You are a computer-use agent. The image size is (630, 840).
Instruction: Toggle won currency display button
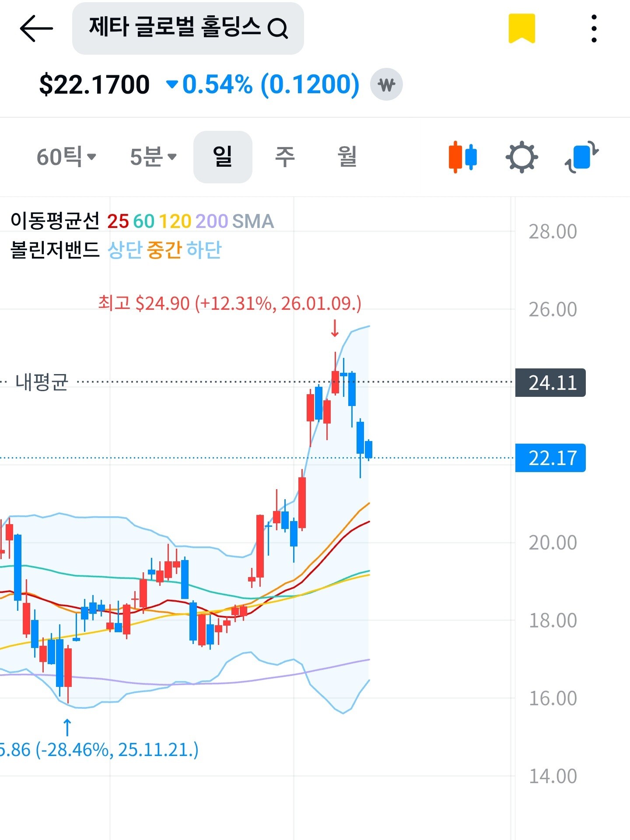386,84
